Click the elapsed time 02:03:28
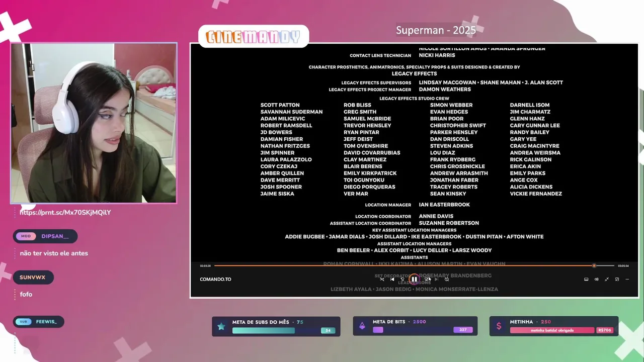Viewport: 644px width, 362px height. tap(205, 265)
